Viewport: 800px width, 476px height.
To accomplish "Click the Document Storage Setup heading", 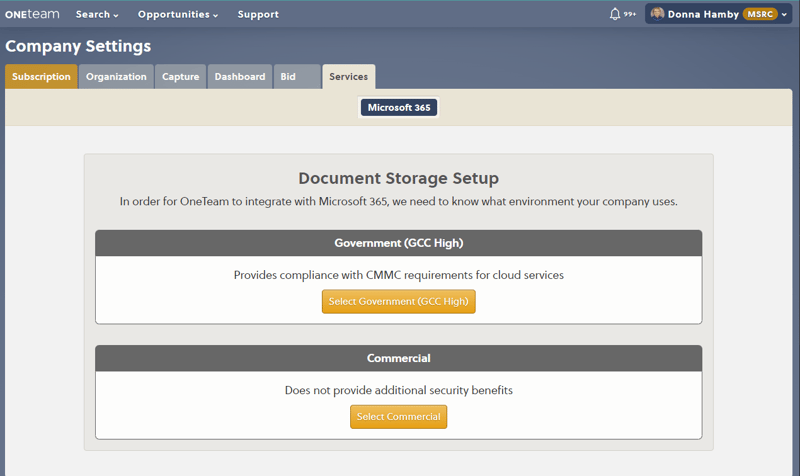I will 398,178.
